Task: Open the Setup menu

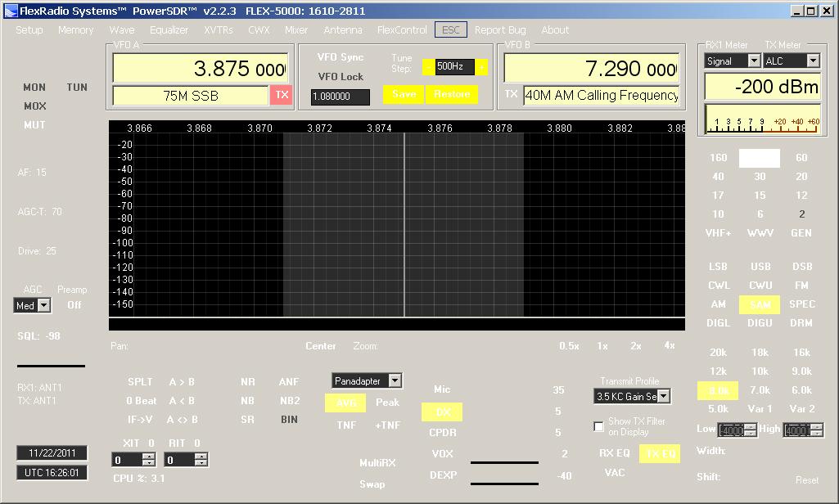Action: pyautogui.click(x=29, y=30)
